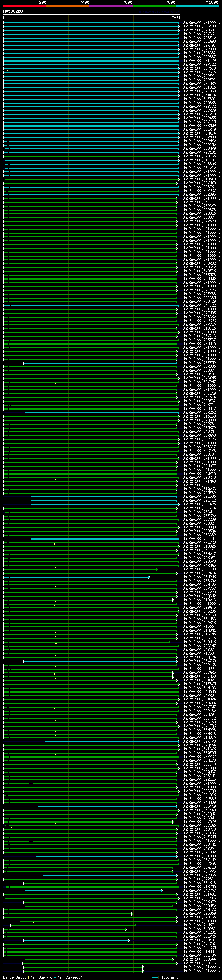Click the cyan =100char. scale legend

[x=164, y=977]
